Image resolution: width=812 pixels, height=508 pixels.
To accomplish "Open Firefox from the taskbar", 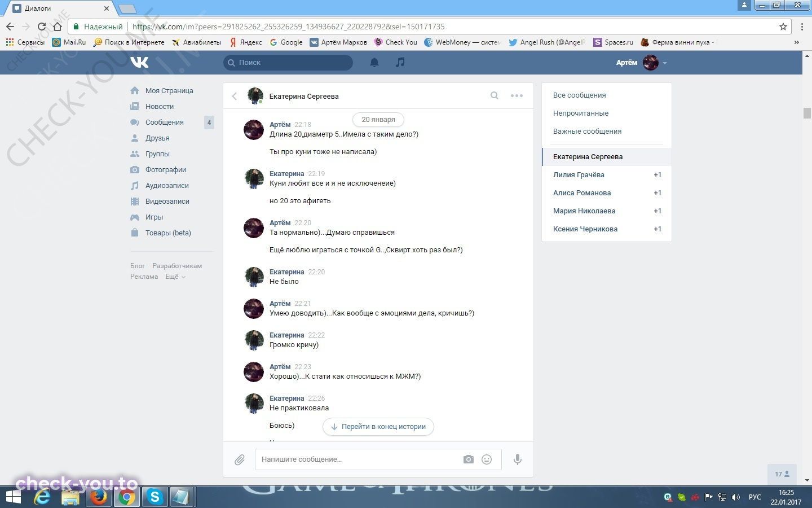I will click(99, 497).
